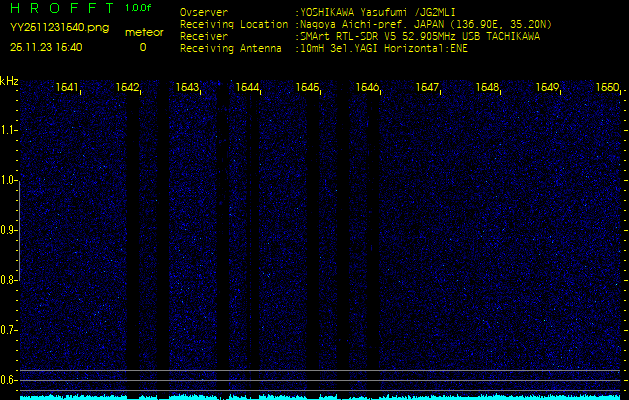Click the 1644 time marker
The width and height of the screenshot is (629, 400).
pos(247,87)
